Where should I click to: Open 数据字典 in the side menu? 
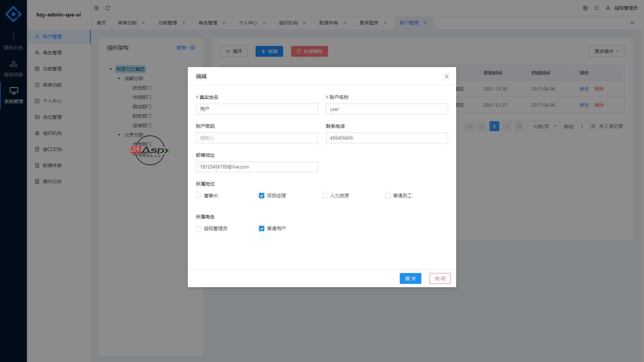click(x=59, y=165)
